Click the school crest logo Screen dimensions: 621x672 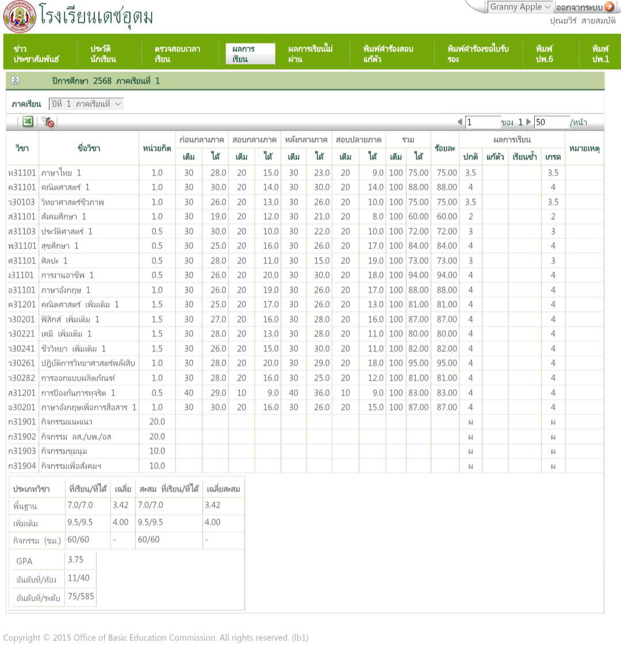point(19,17)
